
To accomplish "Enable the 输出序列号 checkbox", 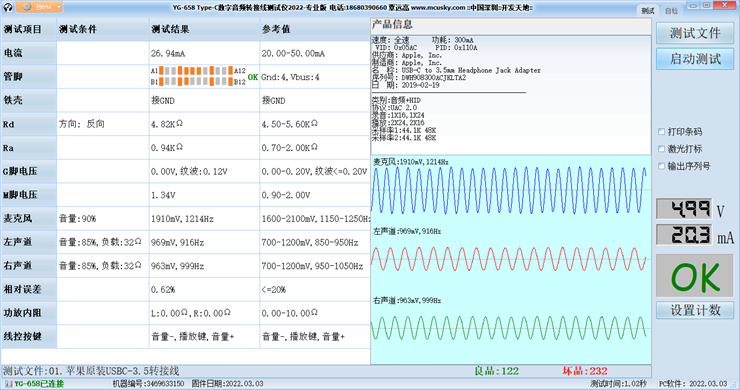I will [x=662, y=166].
